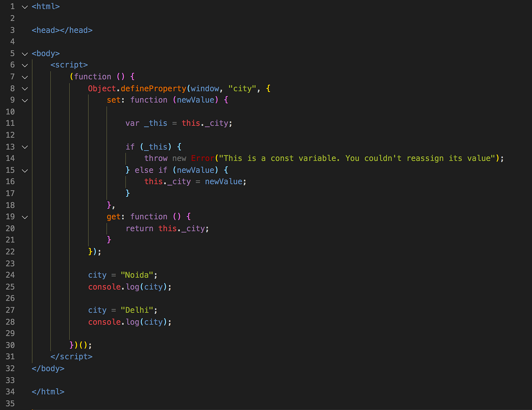Screen dimensions: 532x410
Task: Click the opening <script> tag
Action: coord(69,65)
